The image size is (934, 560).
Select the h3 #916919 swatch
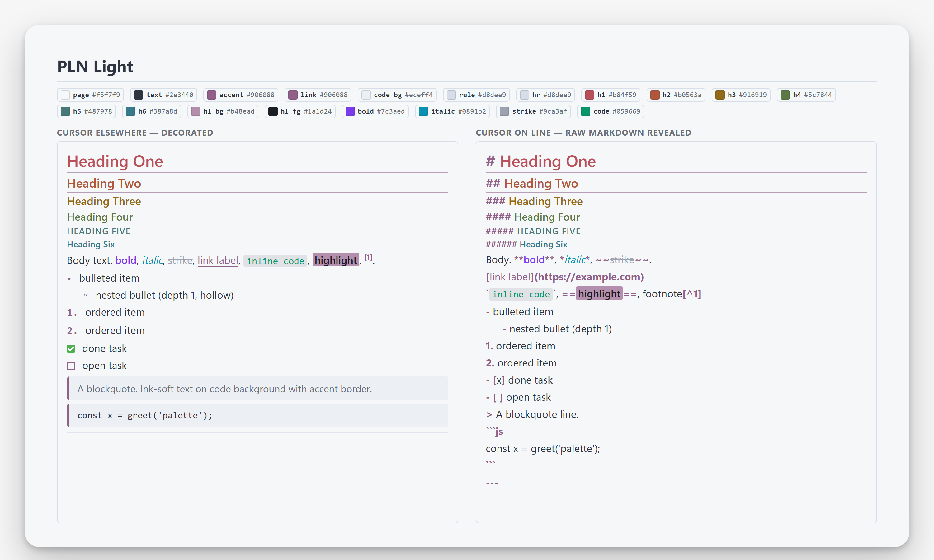coord(741,95)
